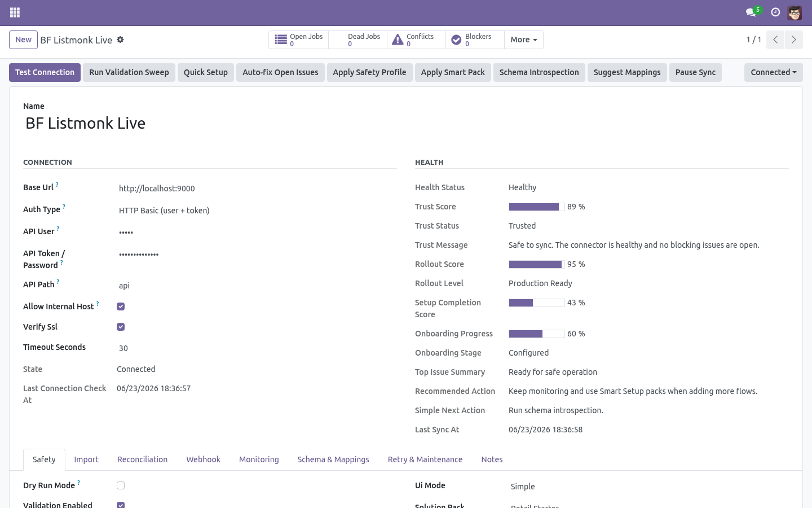Open the main apps grid menu

[x=15, y=12]
